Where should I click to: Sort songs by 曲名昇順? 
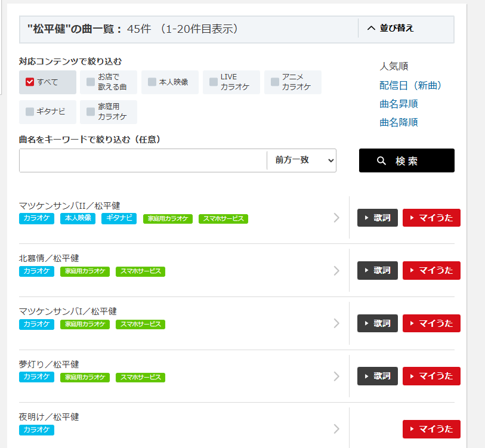click(x=398, y=104)
